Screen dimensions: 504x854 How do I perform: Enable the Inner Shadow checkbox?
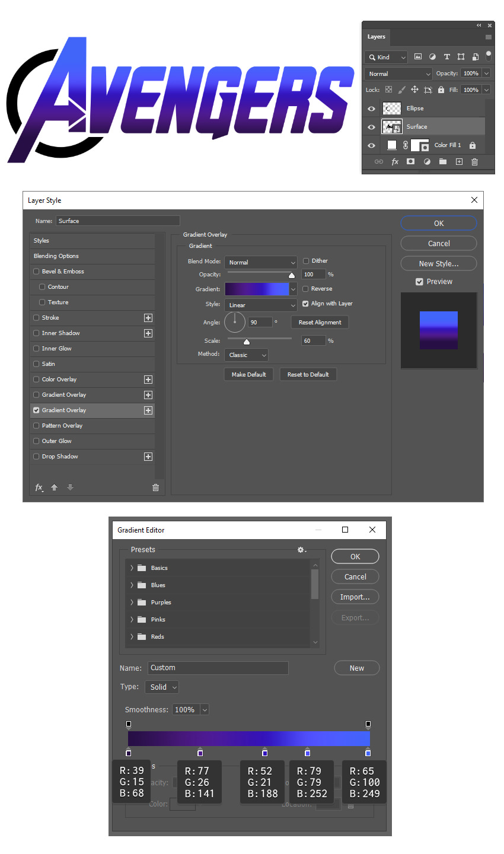point(36,333)
